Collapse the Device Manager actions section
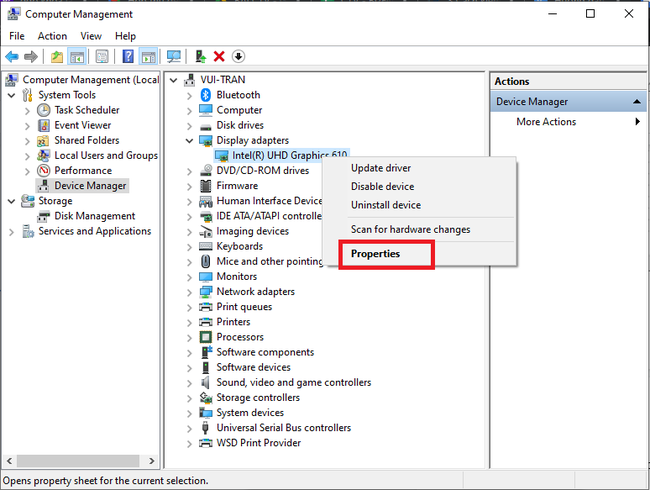This screenshot has height=490, width=650. tap(637, 102)
